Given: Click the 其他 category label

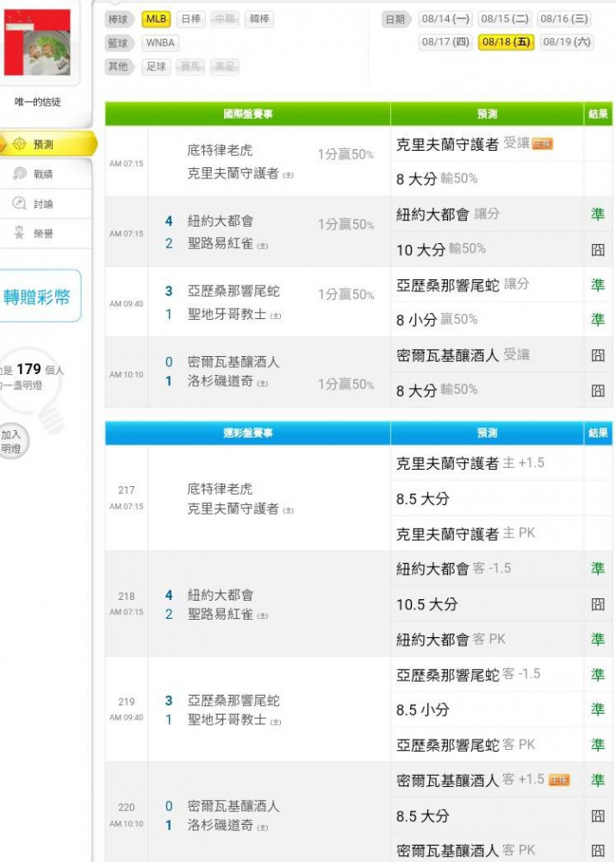Looking at the screenshot, I should point(119,66).
